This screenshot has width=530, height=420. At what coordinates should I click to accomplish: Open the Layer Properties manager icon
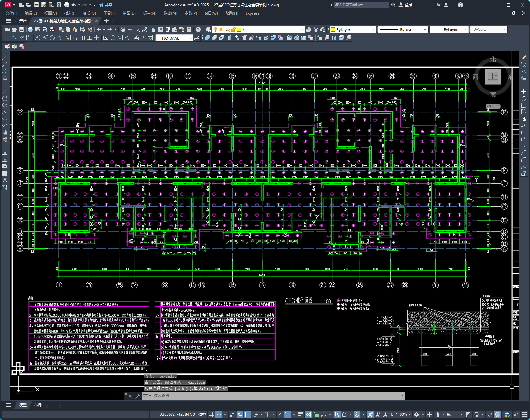(x=208, y=29)
